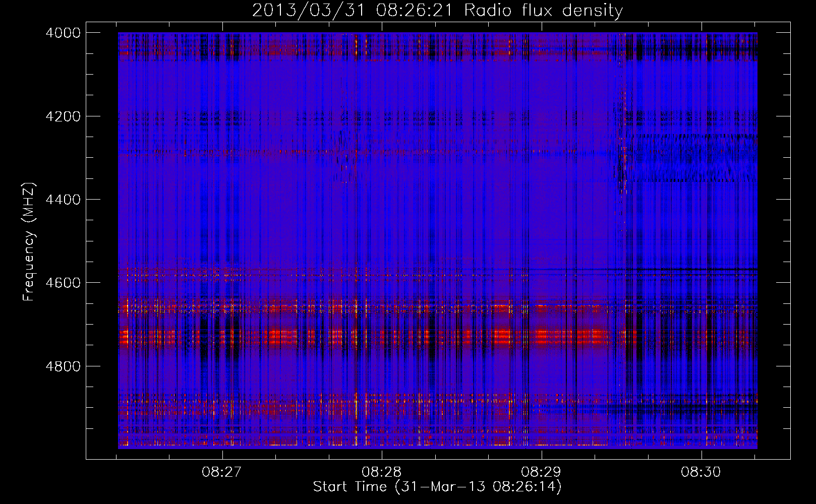Click the plot title "2013/03/31 08:26:21 Radio flux density"

pos(437,11)
